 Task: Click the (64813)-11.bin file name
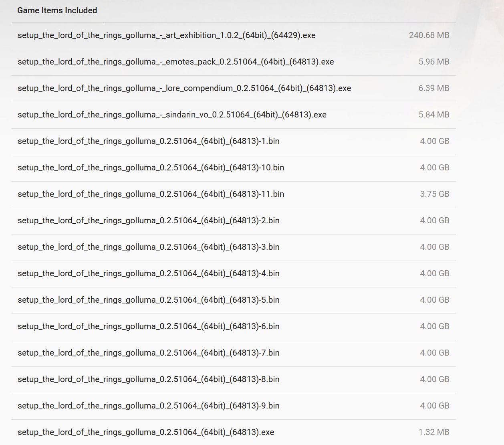point(151,194)
